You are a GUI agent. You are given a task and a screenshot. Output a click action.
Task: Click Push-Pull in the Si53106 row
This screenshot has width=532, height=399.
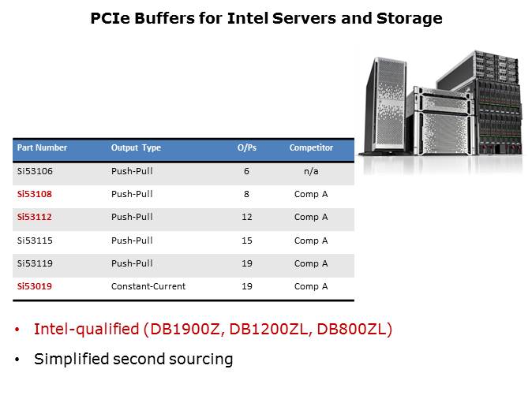[x=132, y=170]
